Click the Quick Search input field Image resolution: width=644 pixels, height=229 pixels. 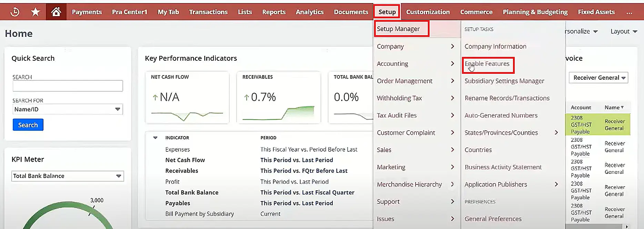coord(68,86)
